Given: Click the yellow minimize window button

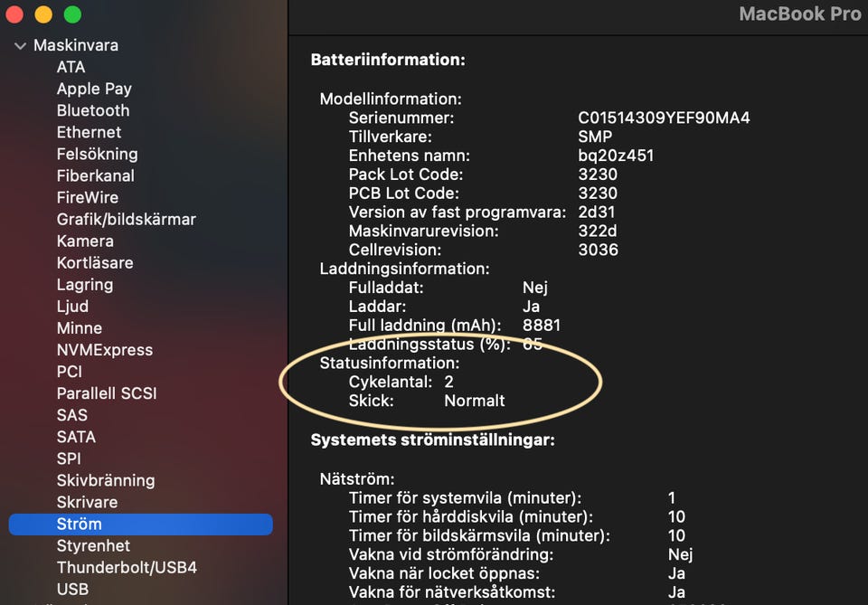Looking at the screenshot, I should tap(43, 14).
